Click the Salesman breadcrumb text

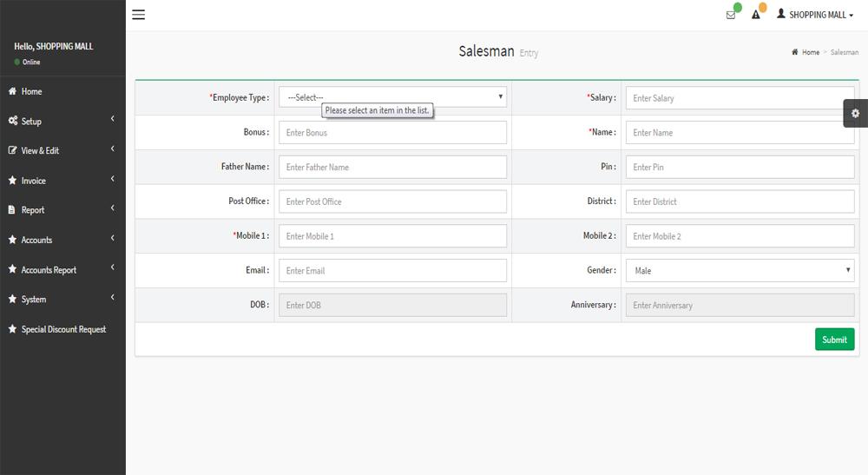[845, 52]
